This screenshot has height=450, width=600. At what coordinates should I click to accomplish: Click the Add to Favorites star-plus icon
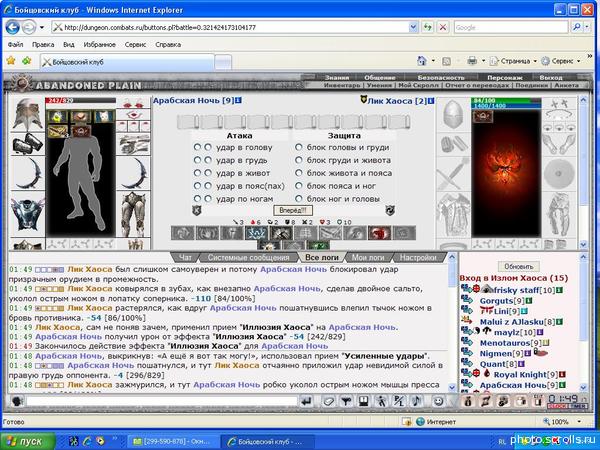(26, 60)
